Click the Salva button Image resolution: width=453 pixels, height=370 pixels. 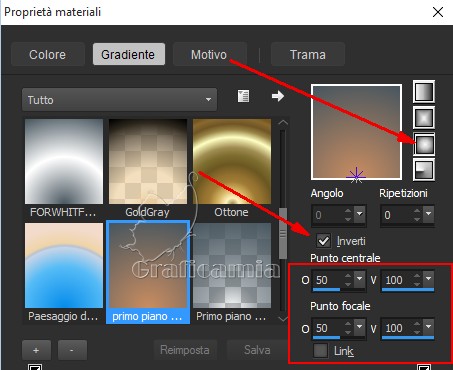(x=257, y=350)
